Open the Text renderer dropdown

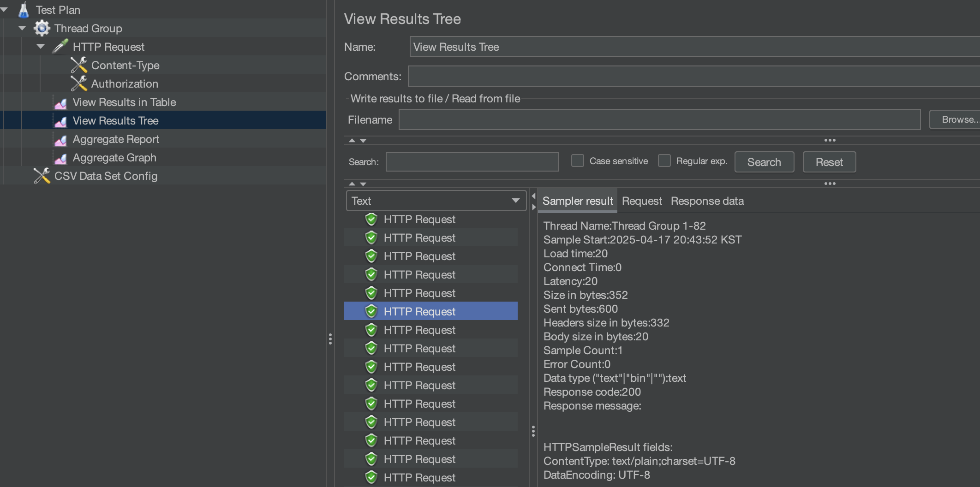pos(436,201)
